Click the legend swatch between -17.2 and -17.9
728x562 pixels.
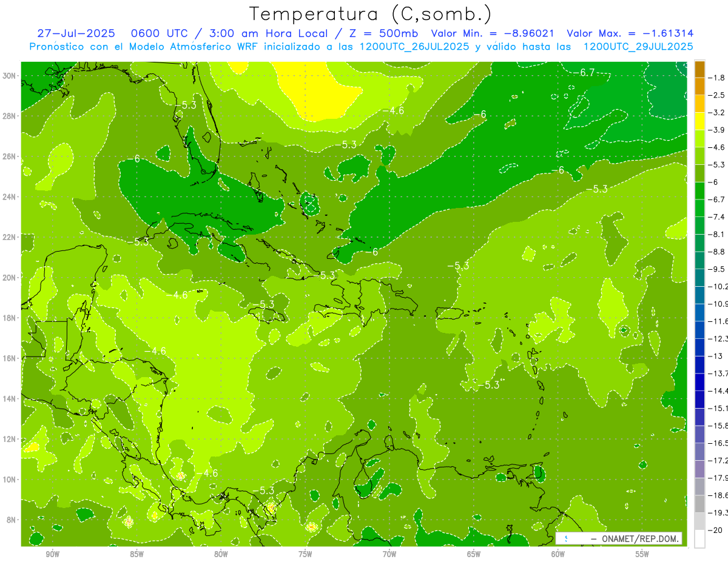(699, 469)
